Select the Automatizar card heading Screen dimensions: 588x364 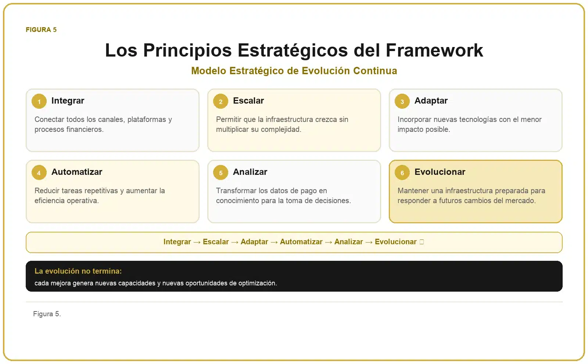77,172
